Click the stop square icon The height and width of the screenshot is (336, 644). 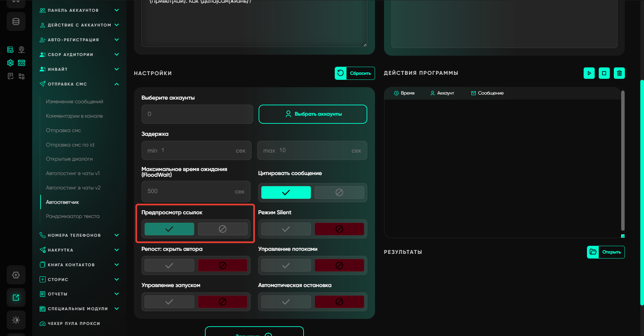[x=604, y=73]
